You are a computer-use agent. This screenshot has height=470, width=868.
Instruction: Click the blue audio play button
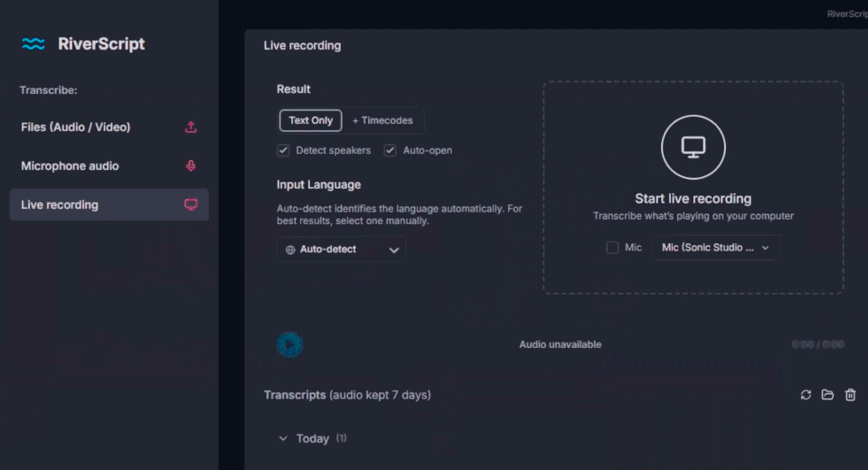coord(289,345)
